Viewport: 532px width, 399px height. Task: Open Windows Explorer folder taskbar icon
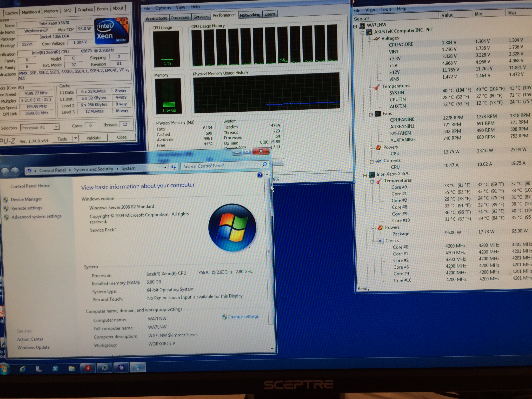71,368
